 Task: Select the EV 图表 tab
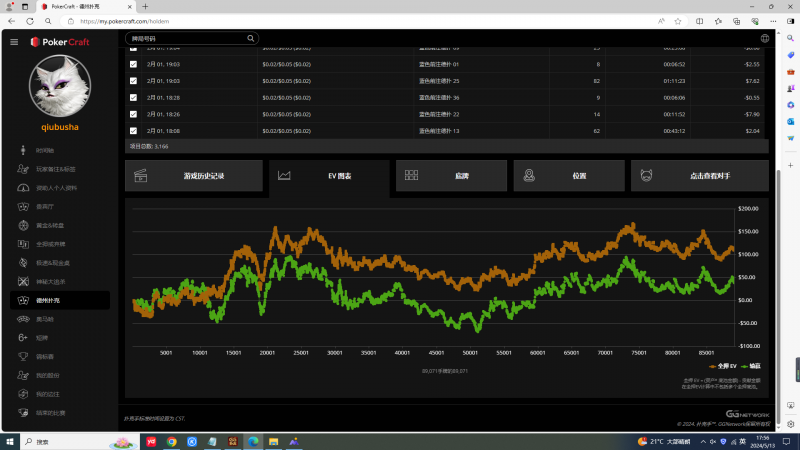[329, 176]
